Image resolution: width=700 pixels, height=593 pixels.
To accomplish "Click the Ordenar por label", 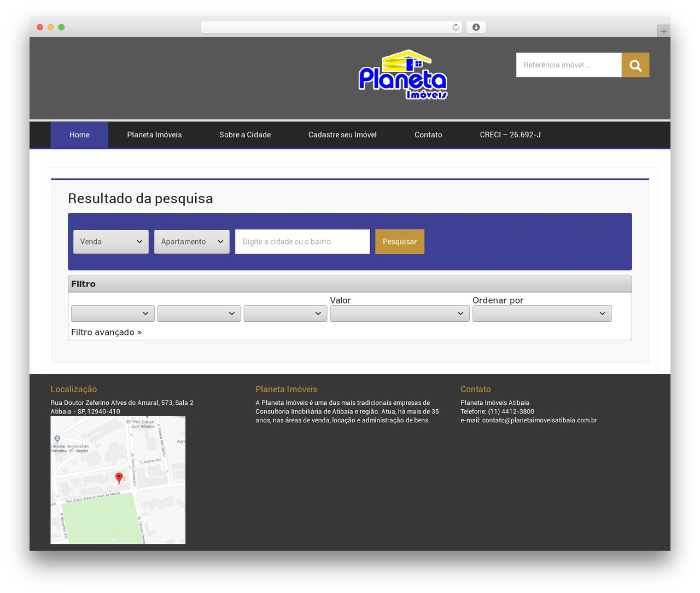I will coord(498,300).
